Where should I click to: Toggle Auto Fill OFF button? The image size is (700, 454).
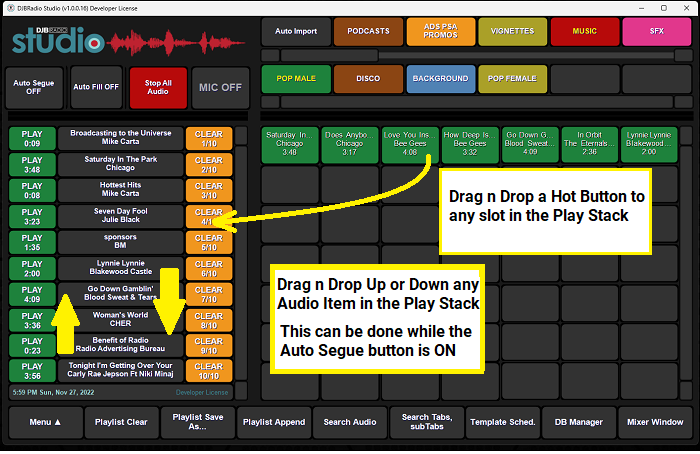(96, 87)
